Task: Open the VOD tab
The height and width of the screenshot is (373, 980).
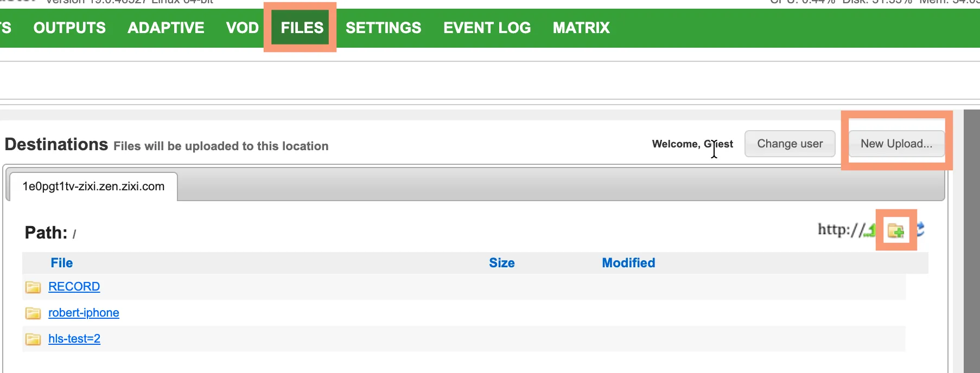Action: pos(243,28)
